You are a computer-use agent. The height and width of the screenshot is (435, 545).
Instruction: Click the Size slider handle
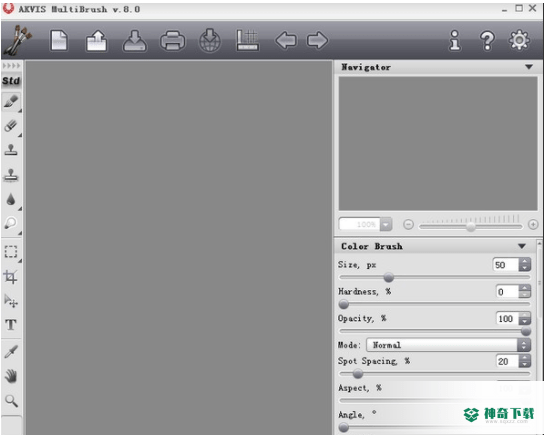tap(389, 278)
